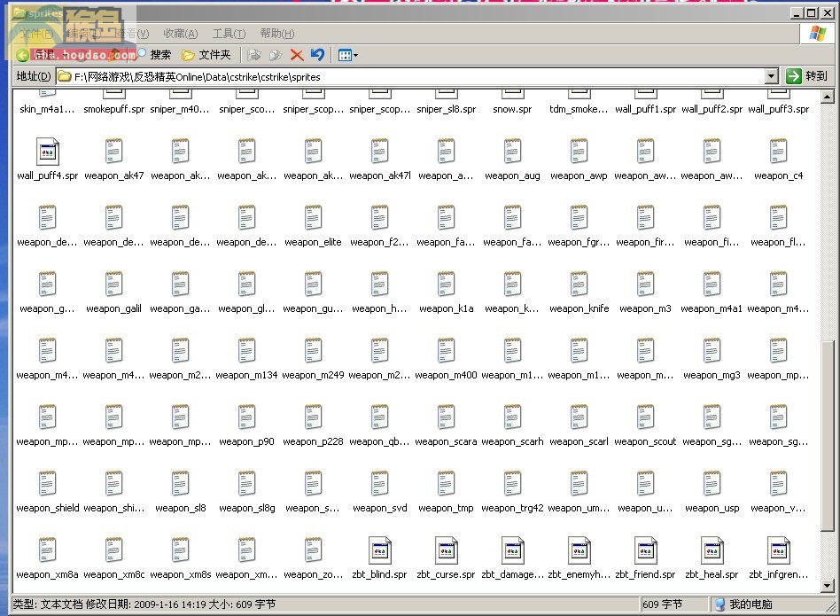The height and width of the screenshot is (616, 840).
Task: Select the weapon_xm8a file icon
Action: click(x=47, y=550)
